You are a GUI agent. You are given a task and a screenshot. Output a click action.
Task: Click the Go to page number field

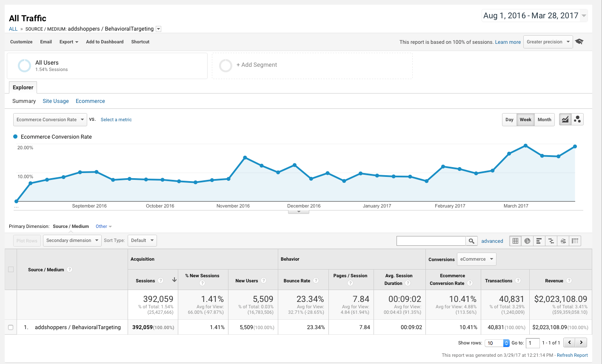pos(533,343)
